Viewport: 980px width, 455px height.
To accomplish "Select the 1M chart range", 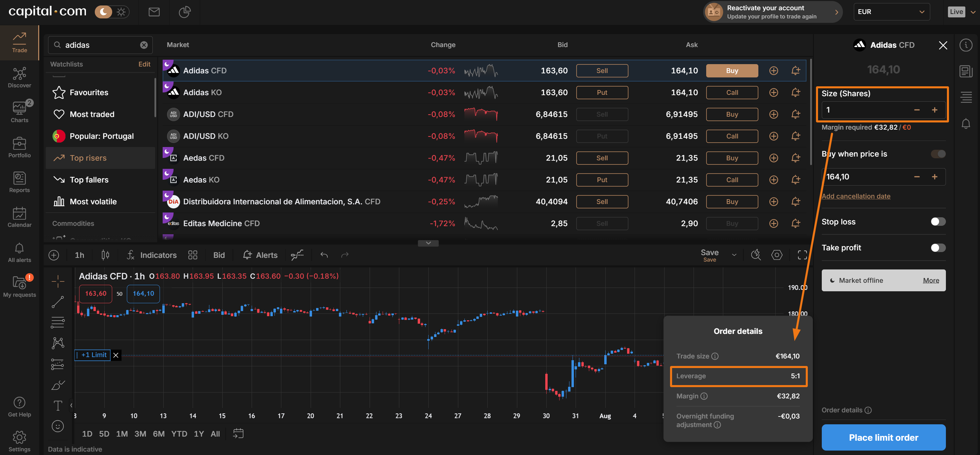I will point(122,434).
